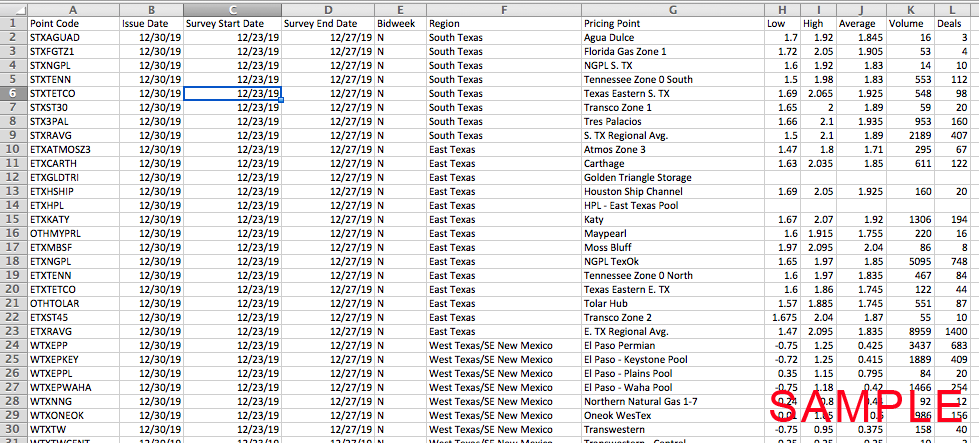Click the Golden Triangle Storage cell
The height and width of the screenshot is (443, 979).
pos(673,177)
